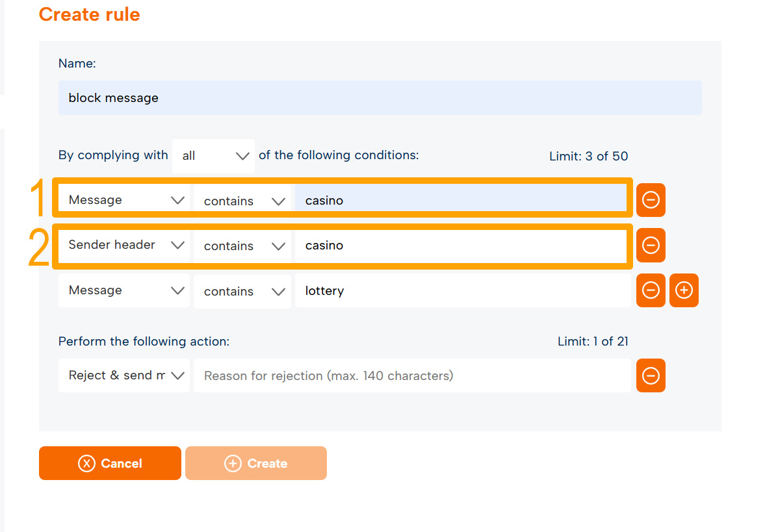Click 'Perform the following action:' label
This screenshot has width=778, height=532.
pos(144,341)
